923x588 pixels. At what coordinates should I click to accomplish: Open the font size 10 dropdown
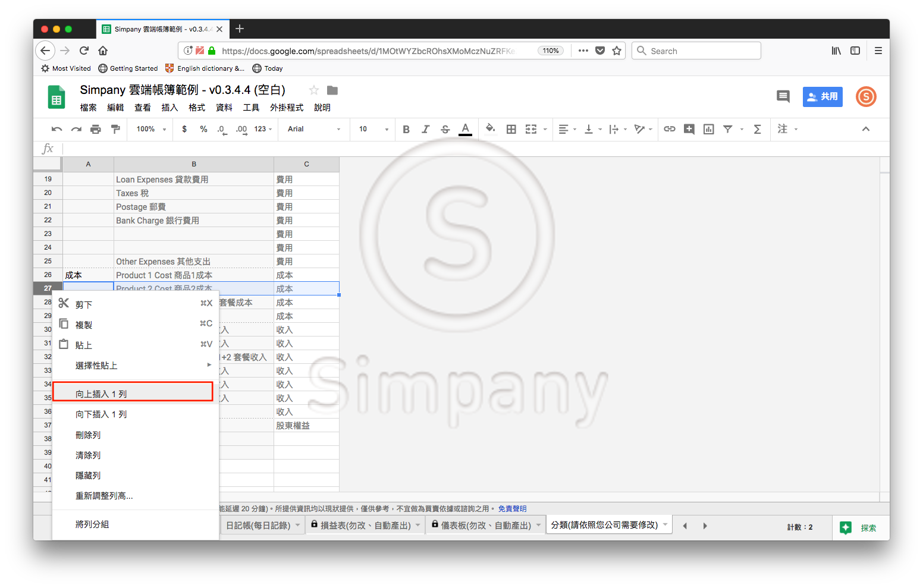(x=373, y=129)
